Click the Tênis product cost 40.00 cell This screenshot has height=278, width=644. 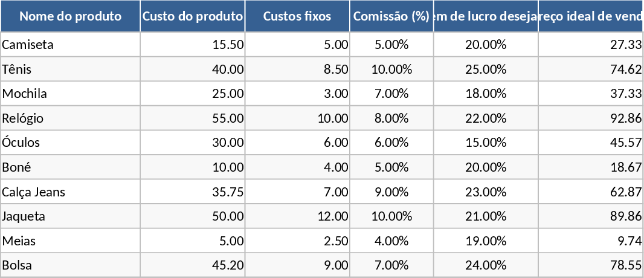point(193,69)
